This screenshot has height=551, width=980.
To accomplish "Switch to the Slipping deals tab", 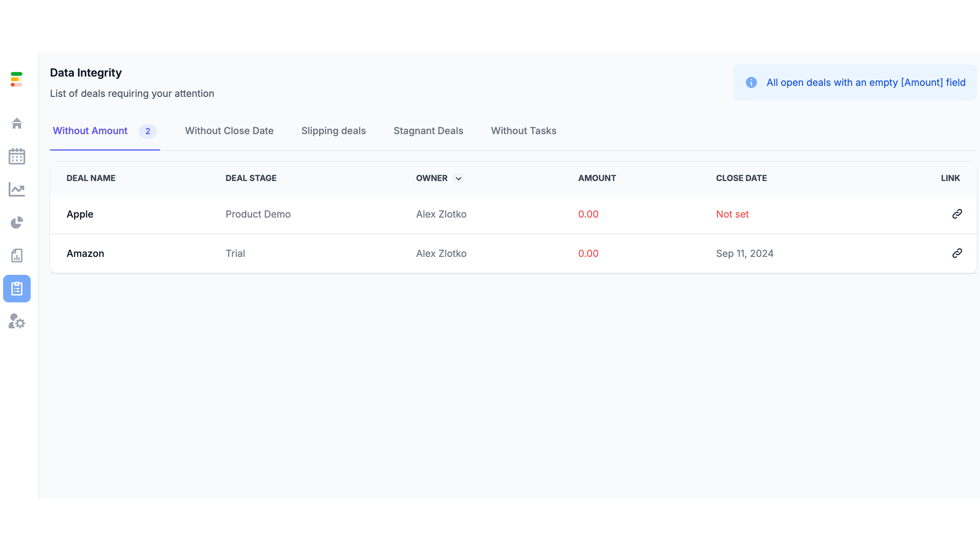I will (333, 131).
